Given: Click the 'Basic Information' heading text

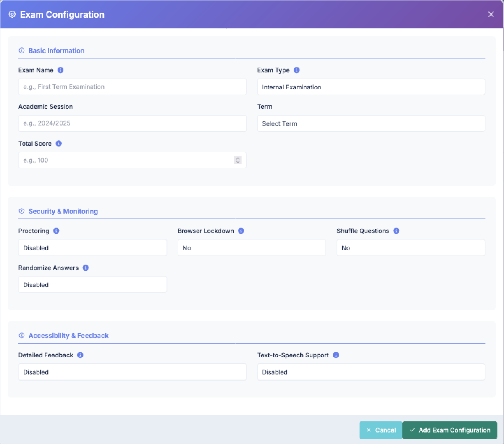Looking at the screenshot, I should (56, 50).
